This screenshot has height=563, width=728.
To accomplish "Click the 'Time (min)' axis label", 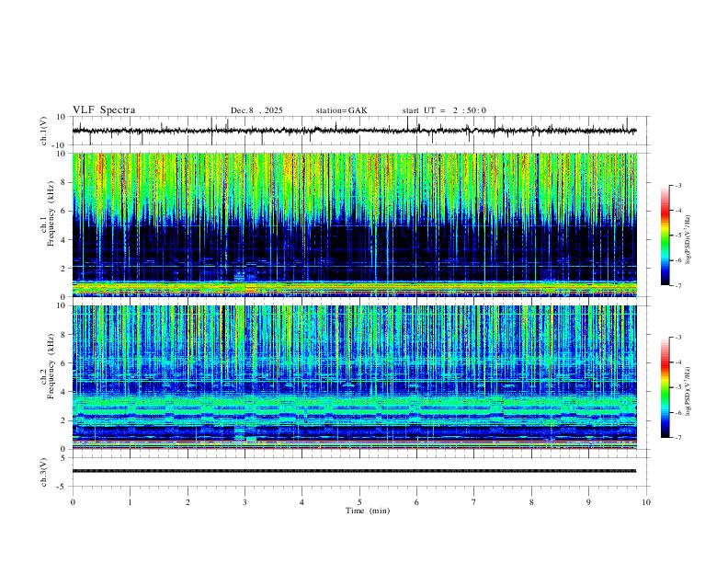I will [368, 511].
